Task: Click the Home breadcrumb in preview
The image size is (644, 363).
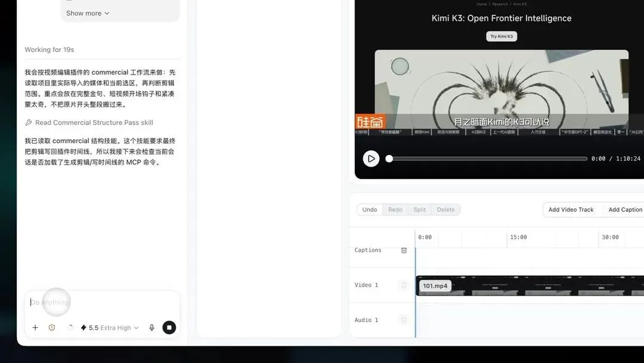Action: 481,4
